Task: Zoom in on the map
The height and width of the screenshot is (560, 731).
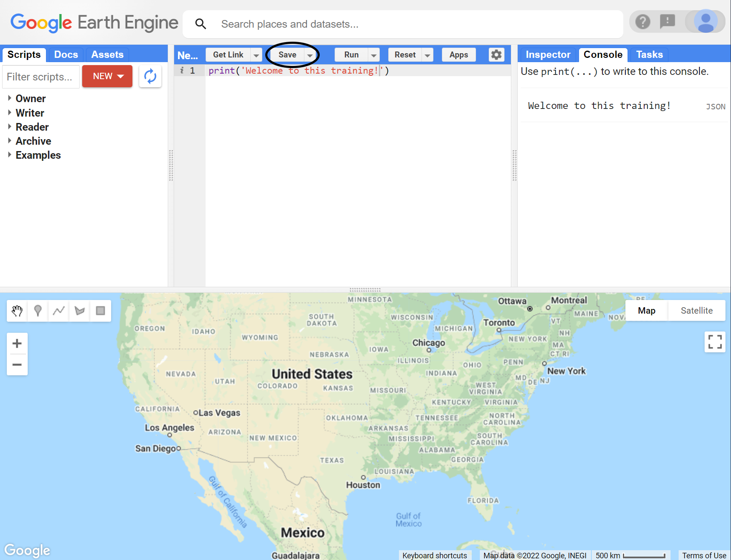Action: click(x=17, y=343)
